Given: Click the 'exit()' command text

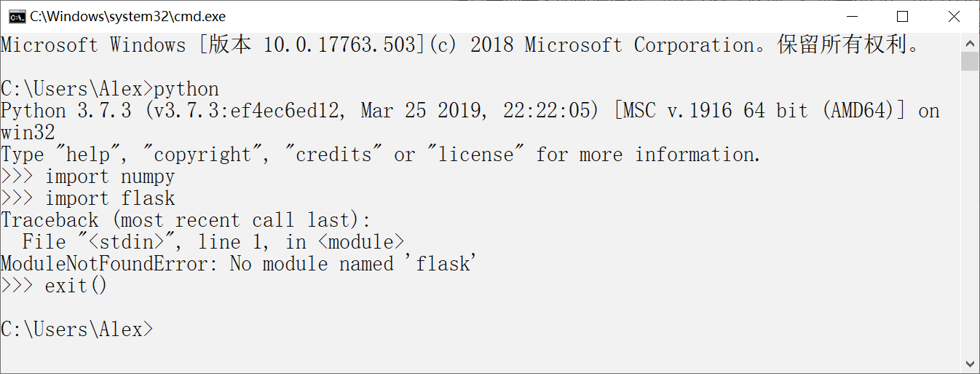Looking at the screenshot, I should 76,286.
